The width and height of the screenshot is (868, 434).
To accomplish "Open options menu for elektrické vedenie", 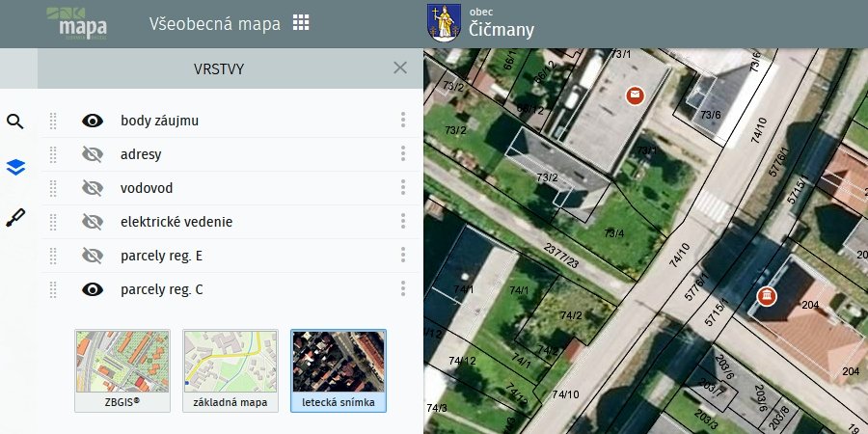I will pos(403,221).
